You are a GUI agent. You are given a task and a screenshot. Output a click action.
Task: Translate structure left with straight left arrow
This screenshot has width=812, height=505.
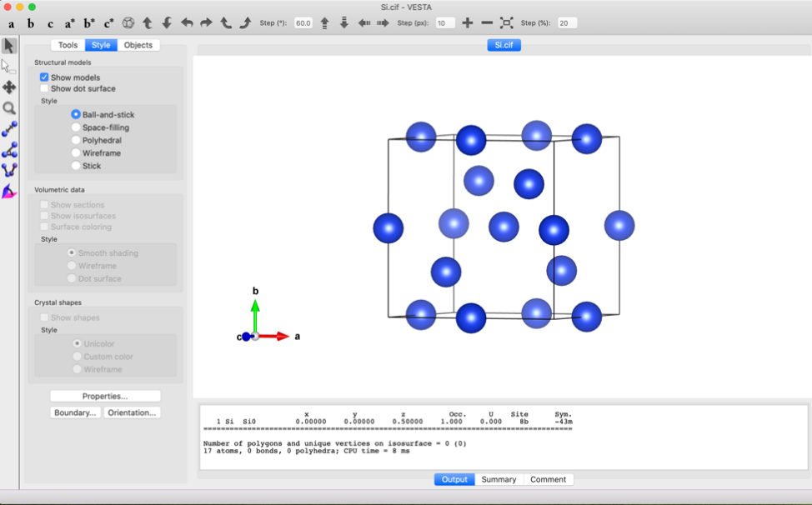364,23
